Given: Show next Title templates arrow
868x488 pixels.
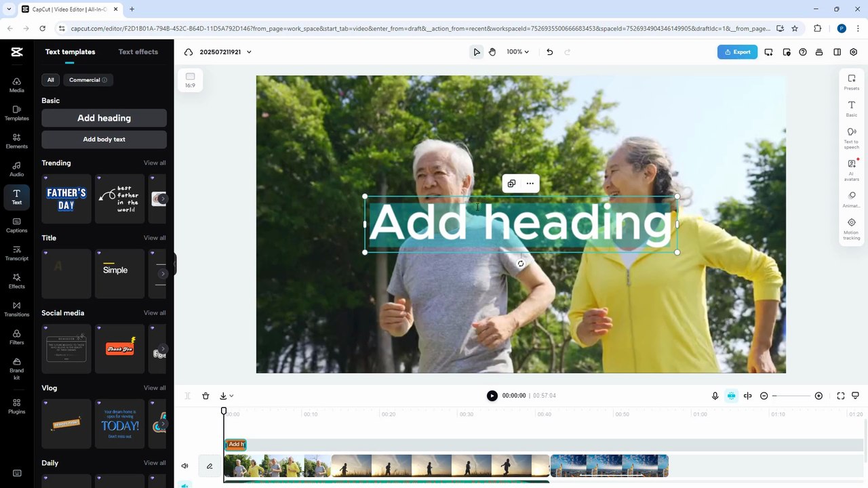Looking at the screenshot, I should (163, 274).
